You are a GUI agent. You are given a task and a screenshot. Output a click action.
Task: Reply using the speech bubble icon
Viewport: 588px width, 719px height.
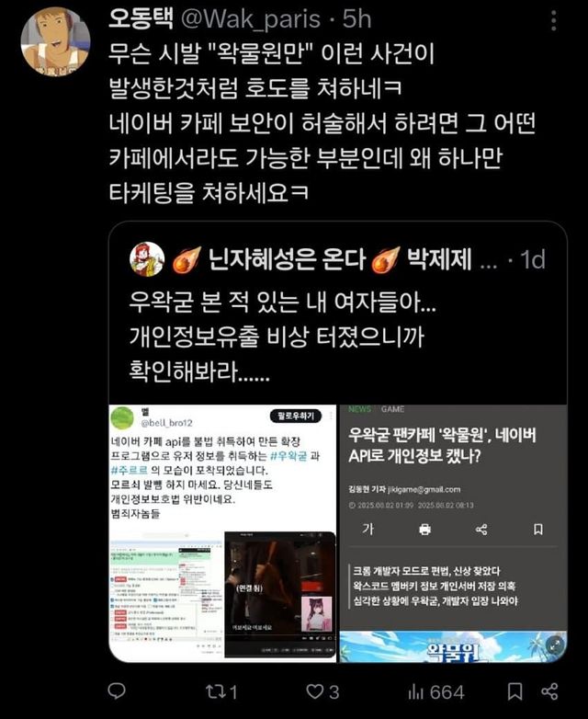(117, 691)
